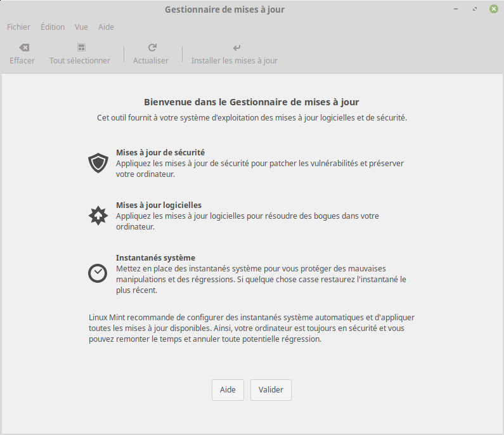Click the "Bienvenue dans le Gestionnaire" welcome title
The width and height of the screenshot is (504, 435).
pos(252,101)
